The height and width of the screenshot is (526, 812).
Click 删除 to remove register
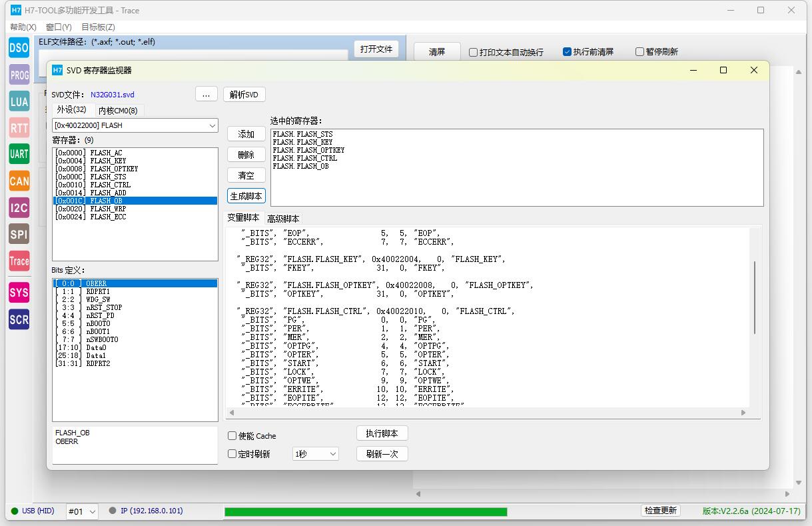point(246,155)
